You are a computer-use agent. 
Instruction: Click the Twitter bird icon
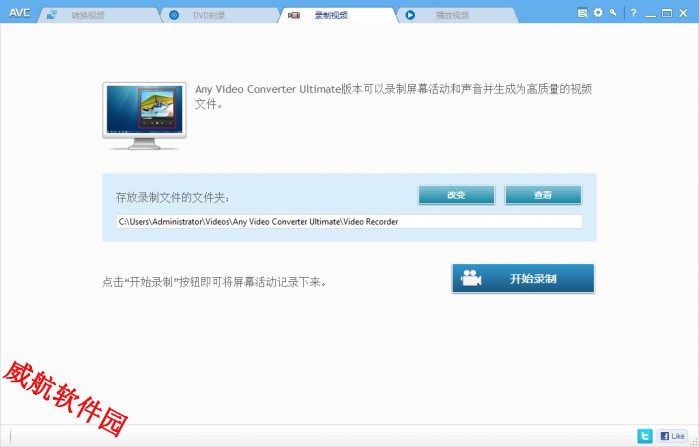coord(645,436)
